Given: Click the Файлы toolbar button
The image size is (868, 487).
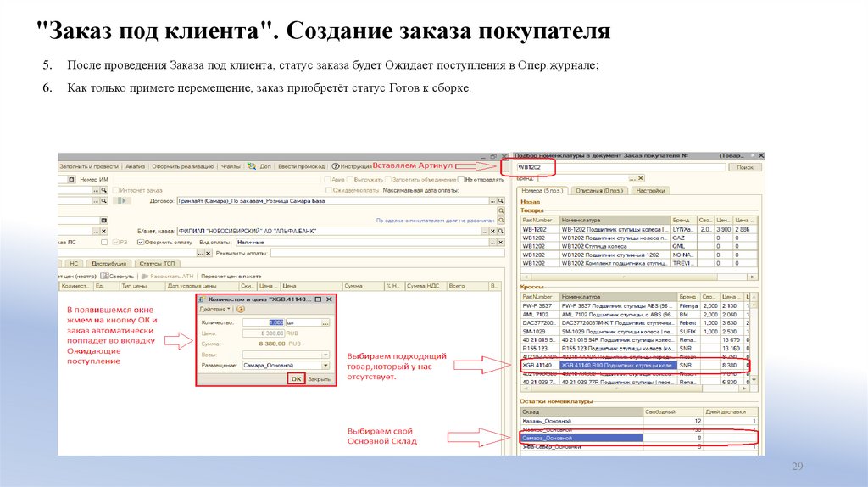Looking at the screenshot, I should coord(231,166).
